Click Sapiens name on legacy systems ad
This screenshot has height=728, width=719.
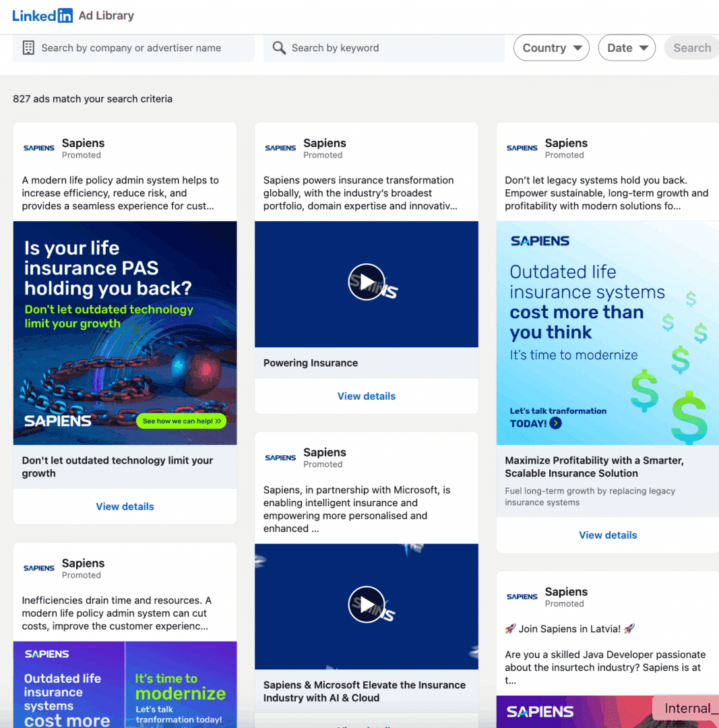click(566, 143)
